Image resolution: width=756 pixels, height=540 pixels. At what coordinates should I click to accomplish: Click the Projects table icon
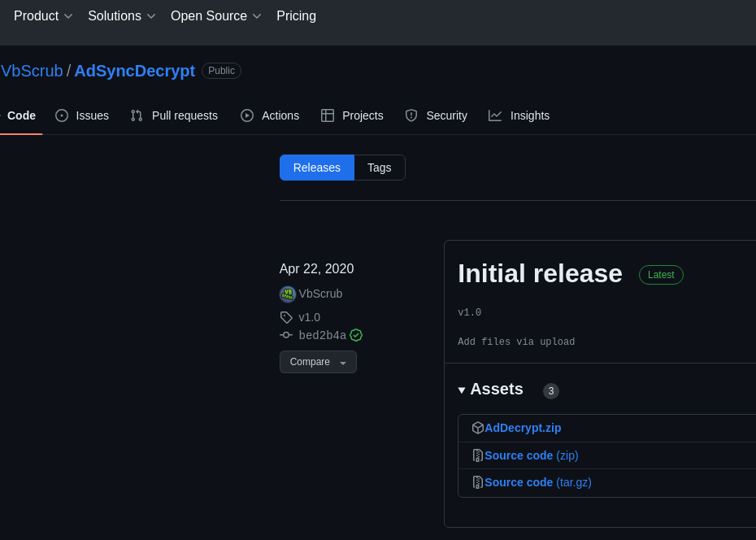point(328,115)
